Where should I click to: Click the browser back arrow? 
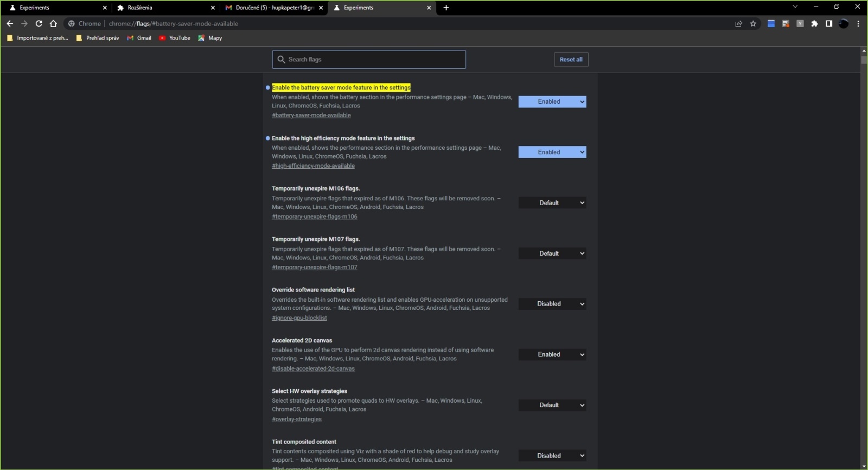(x=10, y=23)
